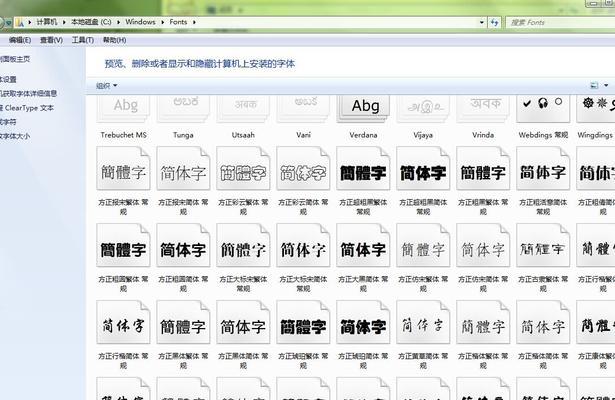Viewport: 615px width, 400px height.
Task: Select the Webdings font icon
Action: click(543, 108)
